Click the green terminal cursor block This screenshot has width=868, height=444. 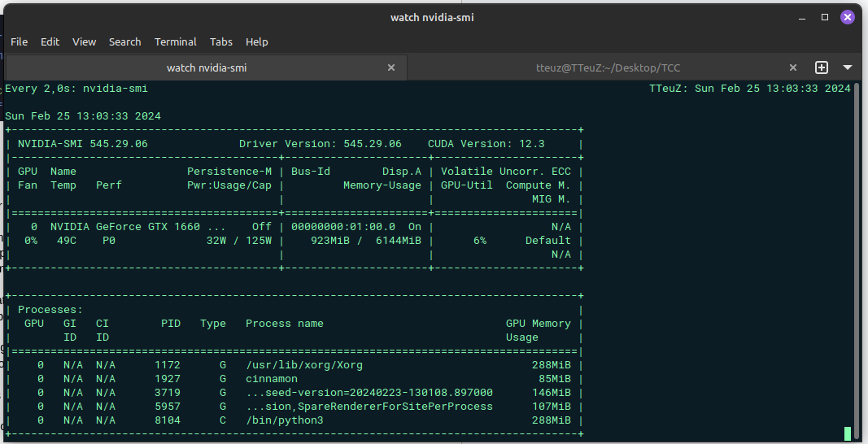pos(847,433)
